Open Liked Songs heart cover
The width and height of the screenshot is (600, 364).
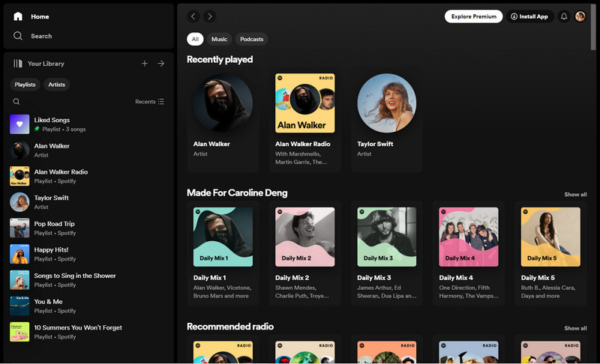point(19,124)
